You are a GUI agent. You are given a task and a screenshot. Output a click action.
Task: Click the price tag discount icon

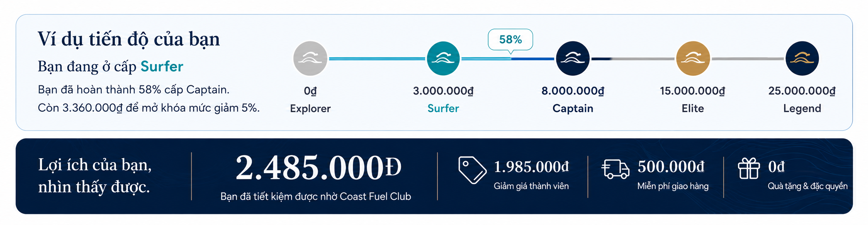click(472, 170)
